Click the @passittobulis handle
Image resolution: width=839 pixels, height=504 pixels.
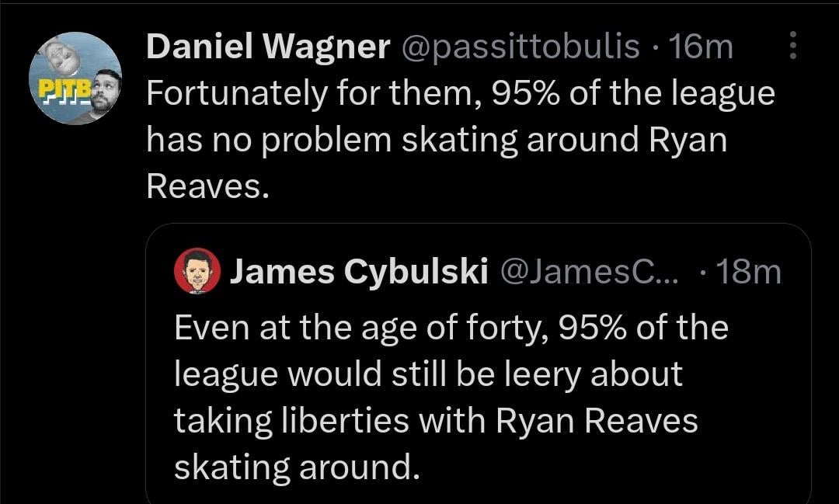click(x=519, y=48)
